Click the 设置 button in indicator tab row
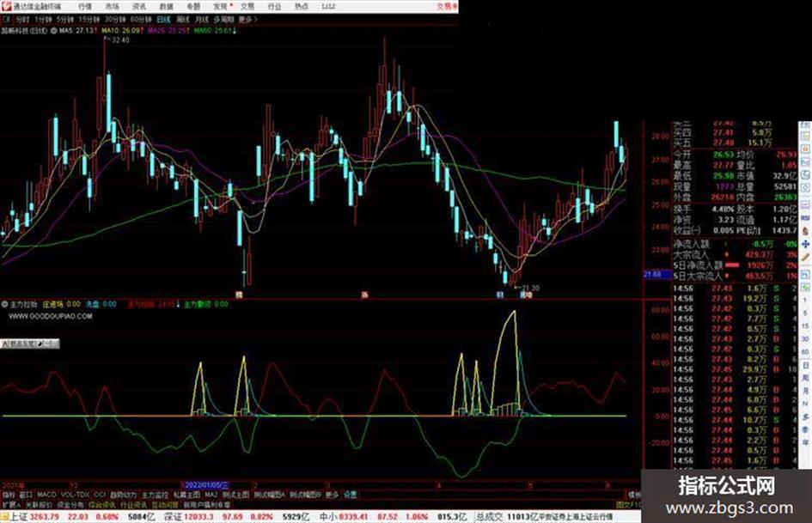 (x=350, y=495)
